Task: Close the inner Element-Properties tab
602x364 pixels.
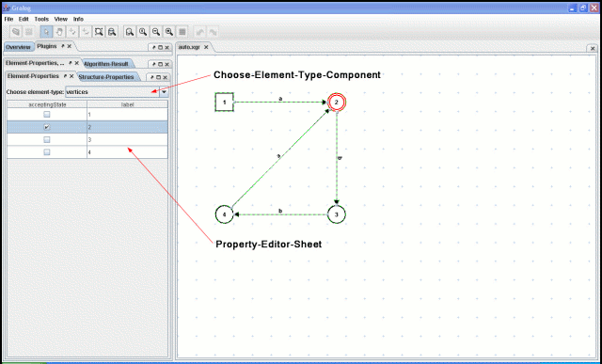Action: (71, 76)
